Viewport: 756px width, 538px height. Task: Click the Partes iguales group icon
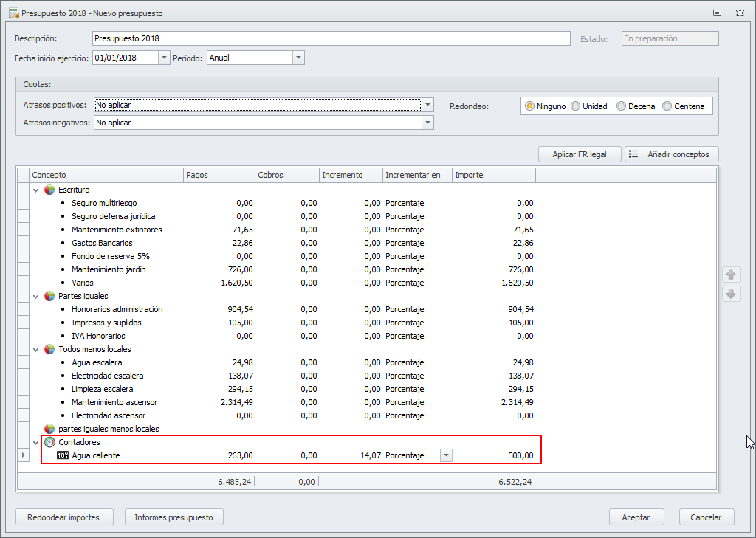(x=49, y=296)
